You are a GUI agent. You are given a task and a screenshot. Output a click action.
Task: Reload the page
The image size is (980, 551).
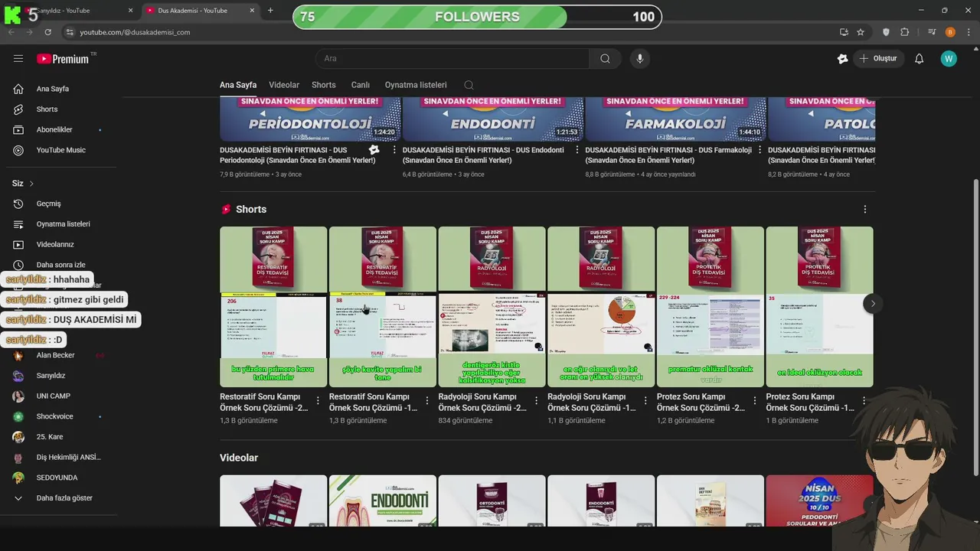[x=47, y=32]
